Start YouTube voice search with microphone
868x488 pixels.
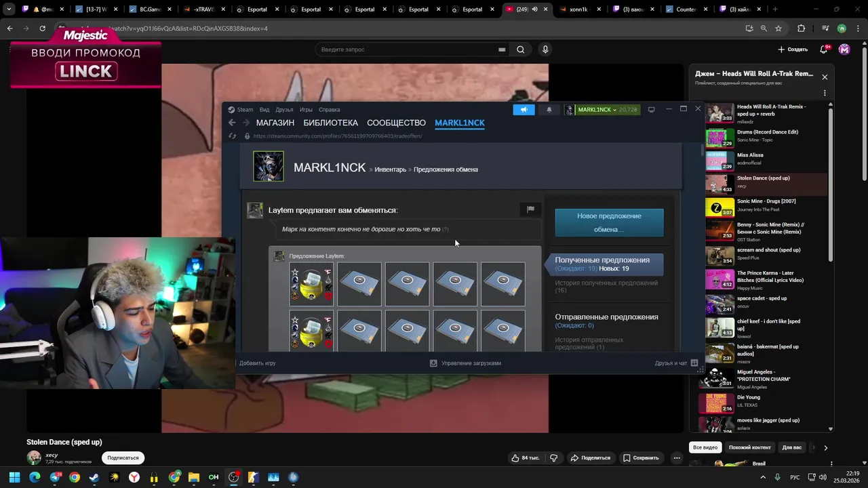click(x=545, y=49)
